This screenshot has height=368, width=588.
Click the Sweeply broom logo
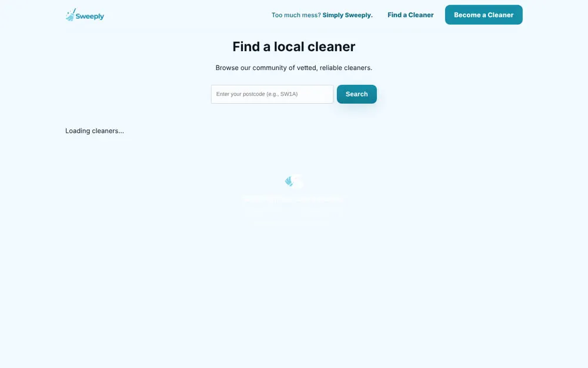tap(85, 15)
